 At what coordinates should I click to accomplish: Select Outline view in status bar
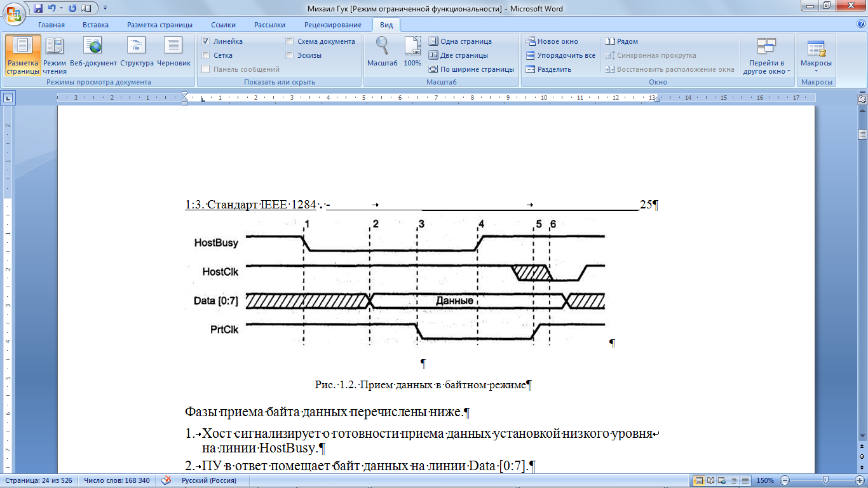coord(735,480)
